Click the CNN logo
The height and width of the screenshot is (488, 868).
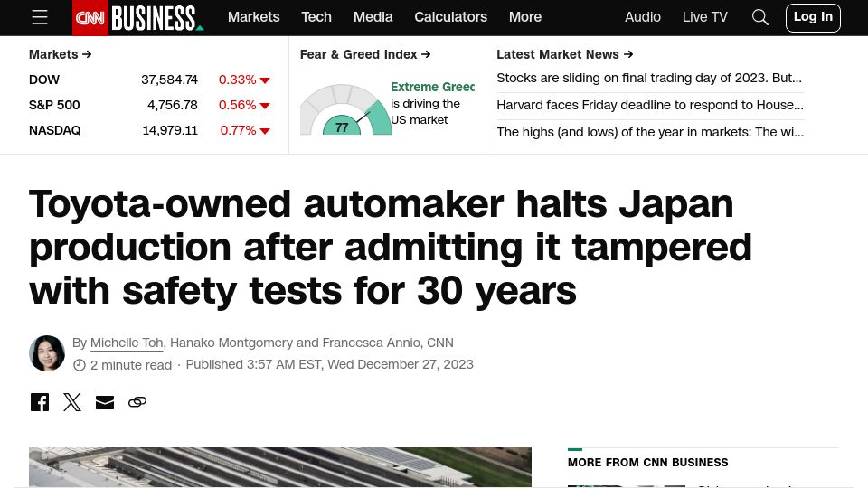click(x=90, y=18)
